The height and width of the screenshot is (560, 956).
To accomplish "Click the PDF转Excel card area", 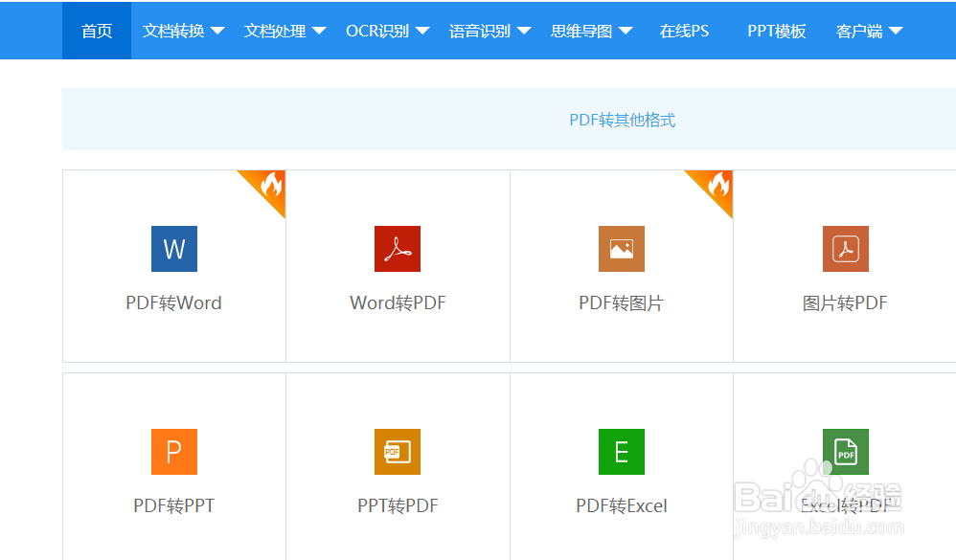I will click(622, 469).
